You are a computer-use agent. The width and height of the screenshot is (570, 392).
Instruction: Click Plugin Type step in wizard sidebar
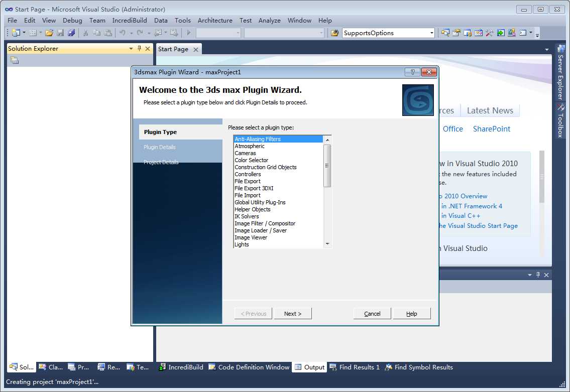point(181,132)
